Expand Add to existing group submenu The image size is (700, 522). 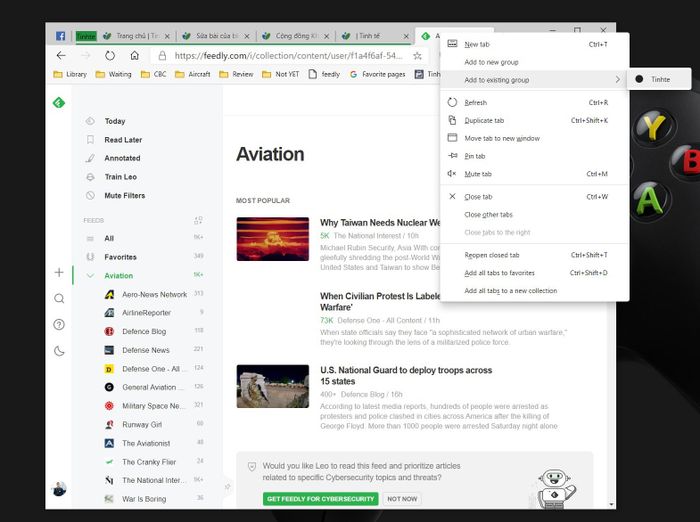(x=535, y=80)
